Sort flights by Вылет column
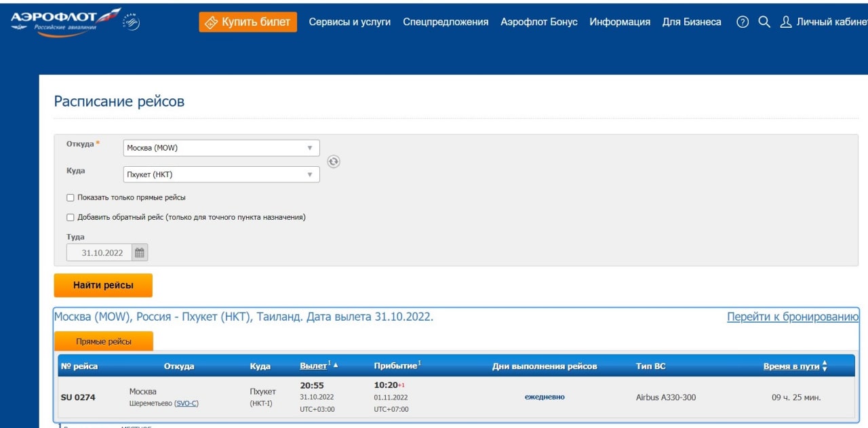The width and height of the screenshot is (868, 428). (314, 366)
